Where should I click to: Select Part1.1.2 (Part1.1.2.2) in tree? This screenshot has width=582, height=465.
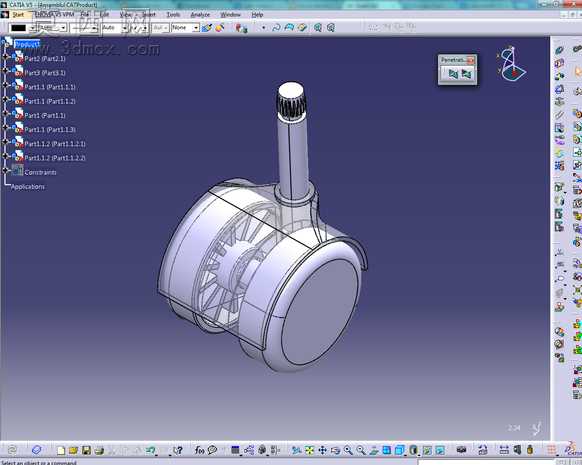(55, 158)
